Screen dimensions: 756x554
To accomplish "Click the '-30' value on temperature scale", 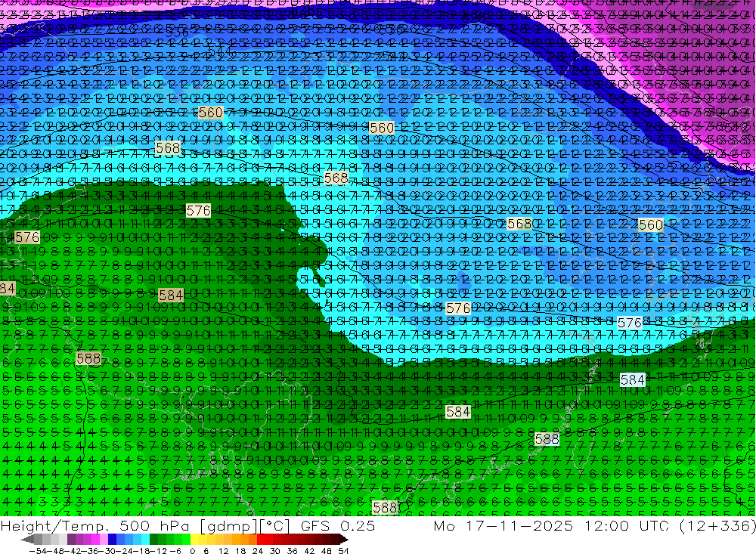I will pyautogui.click(x=109, y=551).
